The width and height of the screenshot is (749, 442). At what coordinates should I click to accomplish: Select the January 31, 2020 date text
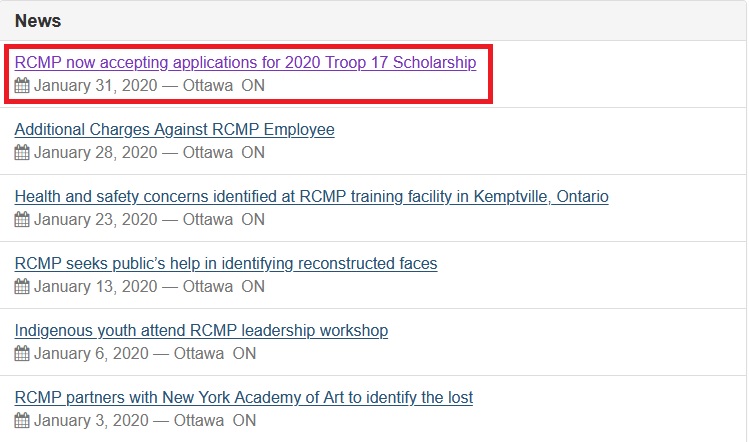tap(96, 86)
